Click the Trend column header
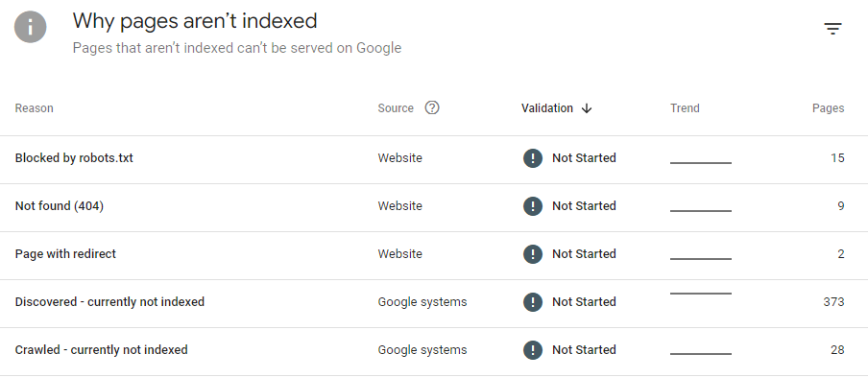Screen dimensions: 868x378 [x=685, y=108]
